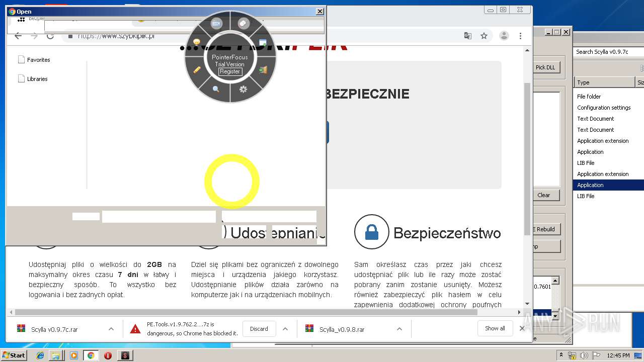644x362 pixels.
Task: Click the exit door icon in PointerFocus
Action: (x=263, y=70)
